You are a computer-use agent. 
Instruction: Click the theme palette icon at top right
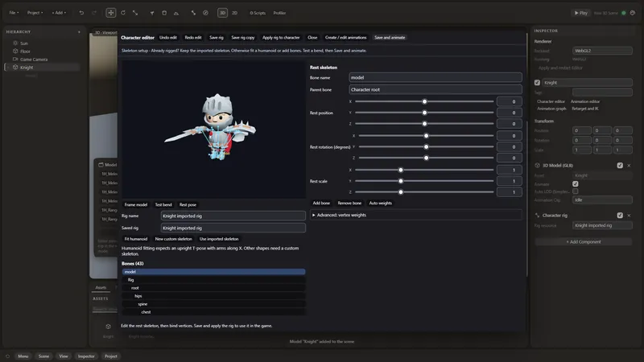coord(633,13)
